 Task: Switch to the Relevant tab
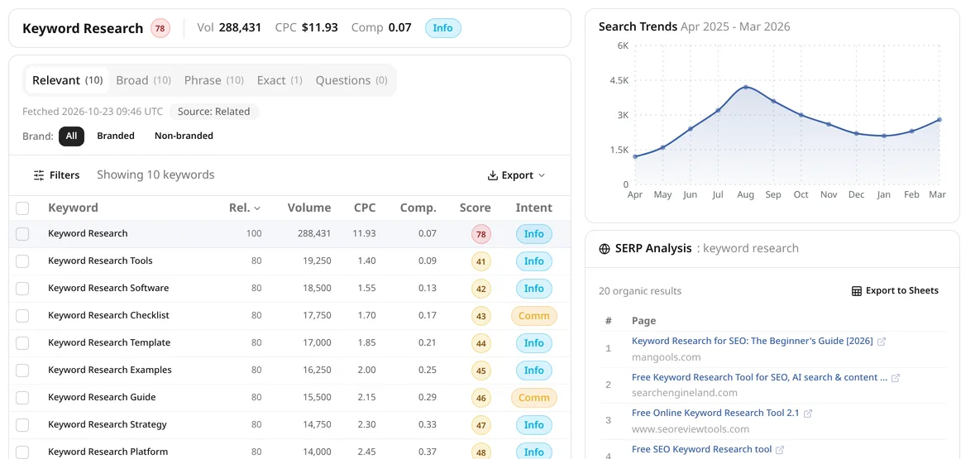coord(67,81)
